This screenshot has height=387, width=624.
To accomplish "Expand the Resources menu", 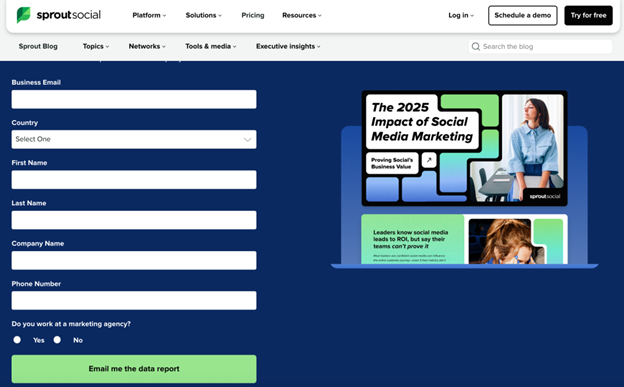I will (x=302, y=15).
